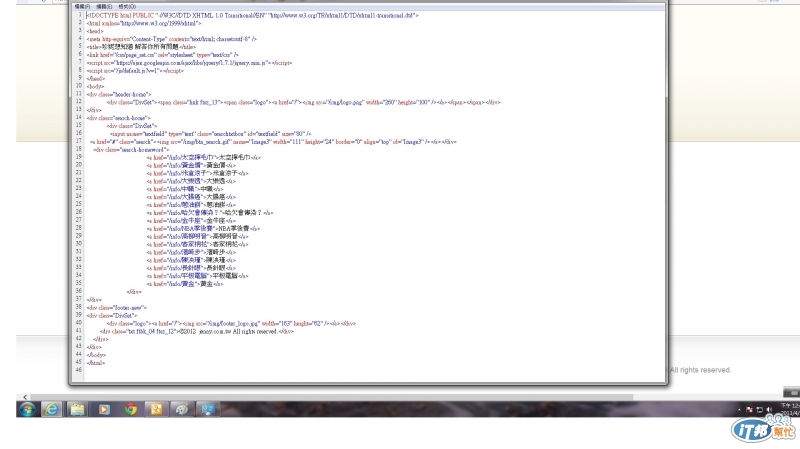Viewport: 800px width, 449px height.
Task: Click the 大樂透 anchor line
Action: 191,181
